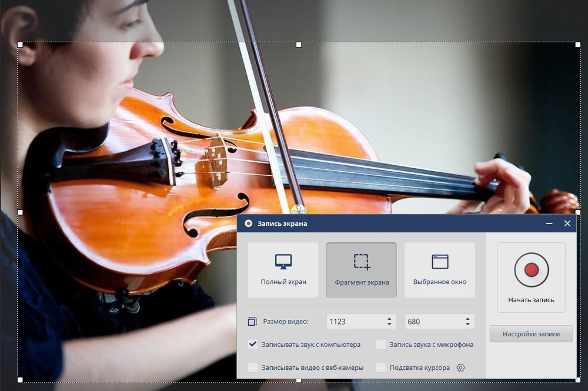588x391 pixels.
Task: Click the video width field showing 1123
Action: point(353,322)
